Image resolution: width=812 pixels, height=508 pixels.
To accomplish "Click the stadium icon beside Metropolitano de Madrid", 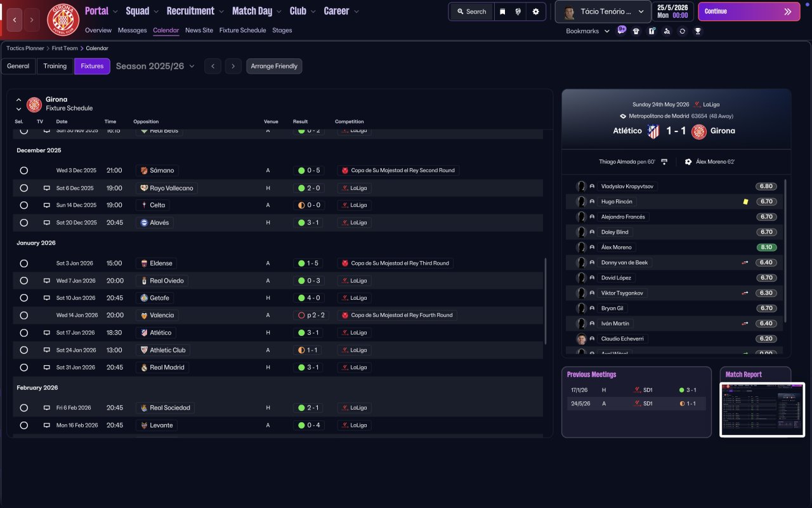I will click(623, 116).
